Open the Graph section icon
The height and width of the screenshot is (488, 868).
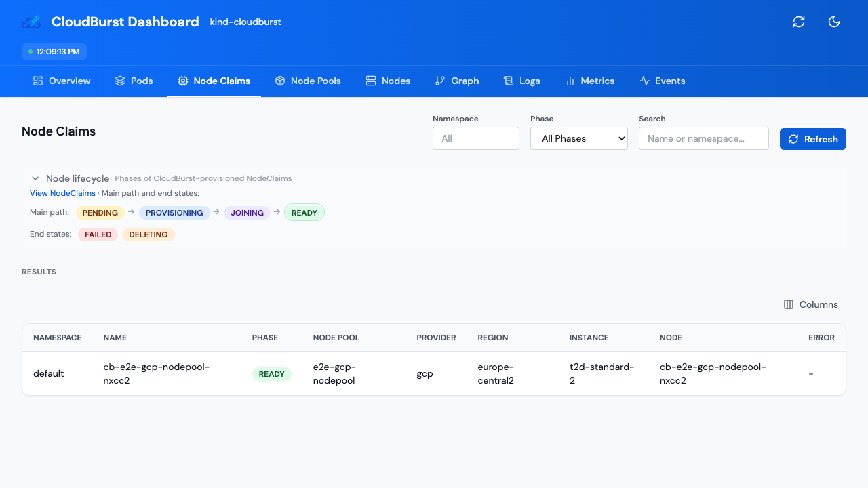point(439,81)
